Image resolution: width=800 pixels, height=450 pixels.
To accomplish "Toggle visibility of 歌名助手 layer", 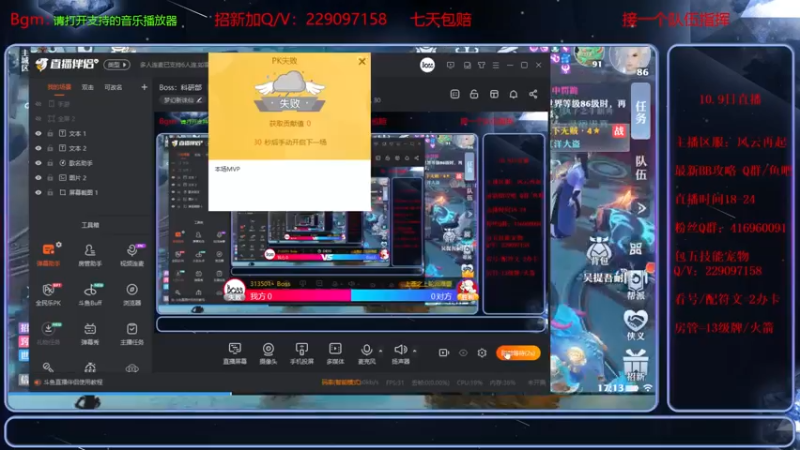I will tap(38, 163).
